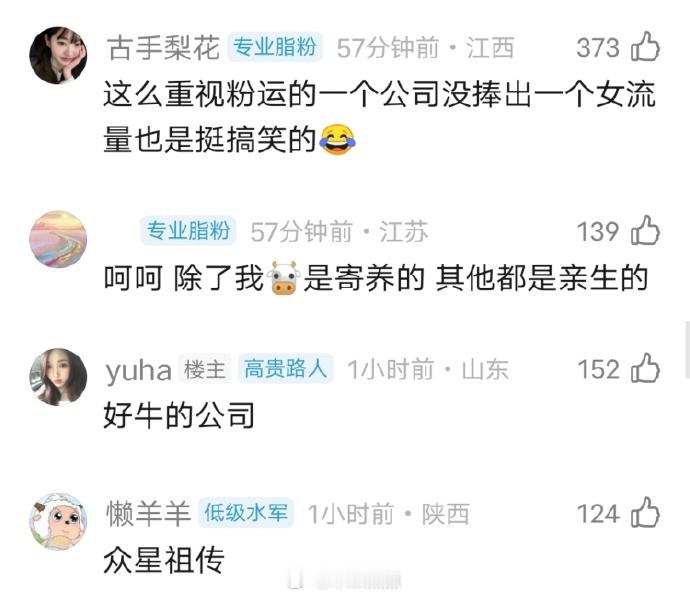The width and height of the screenshot is (690, 597).
Task: Click the 专业脂粉 badge on the second comment
Action: click(x=188, y=231)
